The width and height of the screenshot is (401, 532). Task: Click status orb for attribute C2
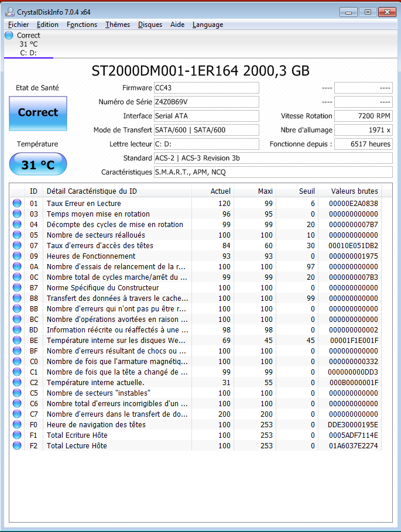[17, 382]
